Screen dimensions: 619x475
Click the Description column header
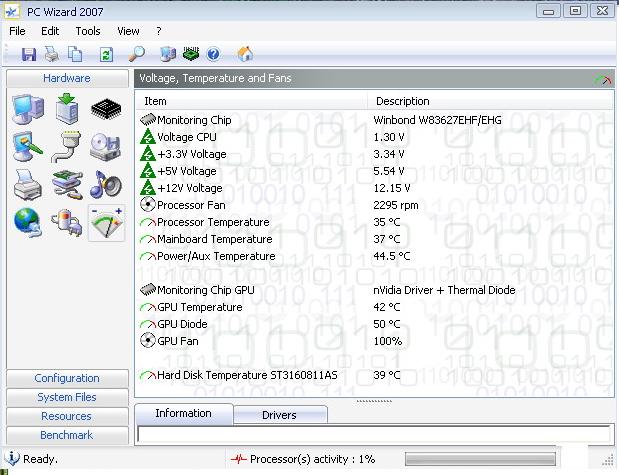pyautogui.click(x=490, y=101)
